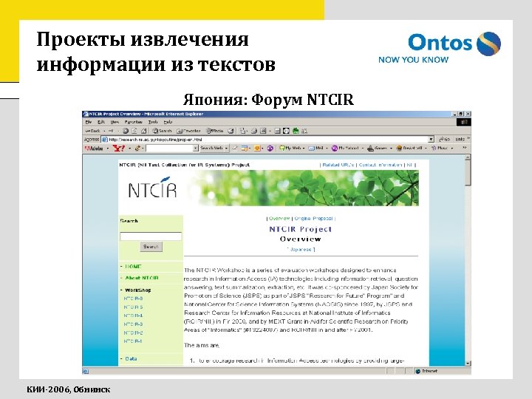Open the Favorites menu
This screenshot has height=399, width=532.
point(133,122)
